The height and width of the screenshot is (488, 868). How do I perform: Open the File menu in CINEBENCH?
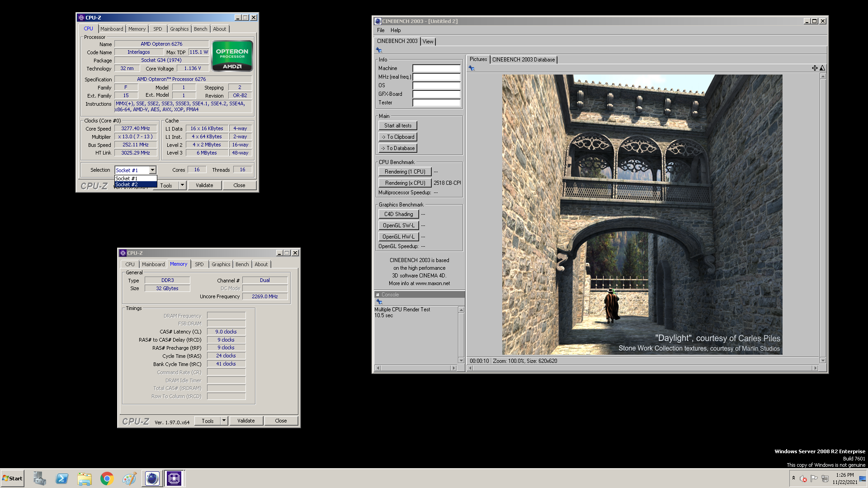pyautogui.click(x=381, y=30)
